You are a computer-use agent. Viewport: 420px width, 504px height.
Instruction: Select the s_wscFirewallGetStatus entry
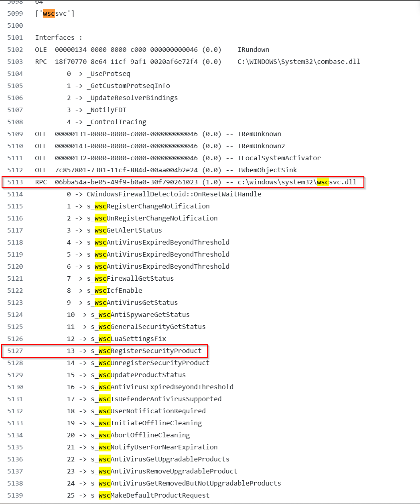click(120, 278)
